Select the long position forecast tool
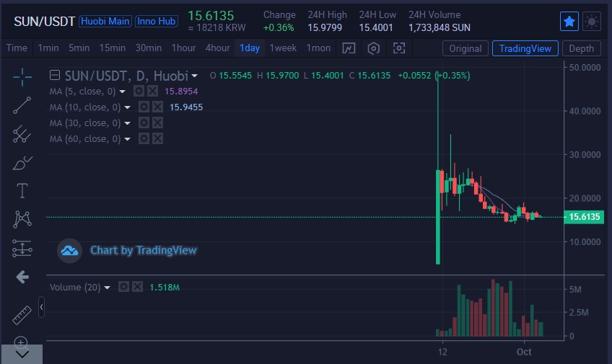The image size is (612, 364). click(x=22, y=248)
